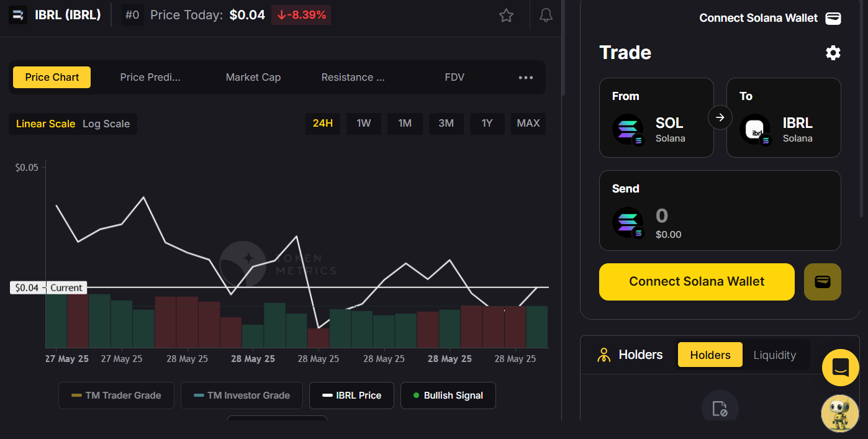Screen dimensions: 868x439
Task: Click the star favorite icon
Action: pos(506,16)
